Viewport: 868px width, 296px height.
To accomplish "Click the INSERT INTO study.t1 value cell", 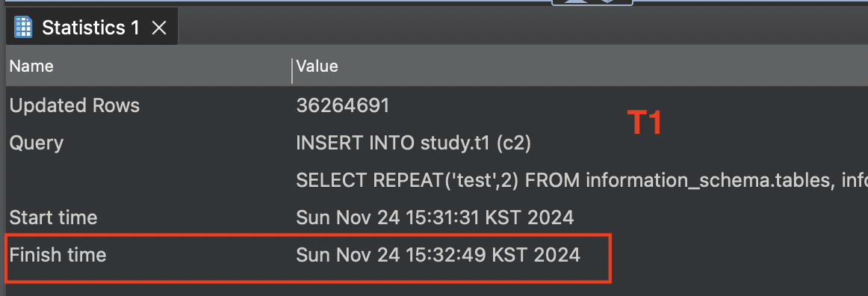I will pyautogui.click(x=414, y=143).
